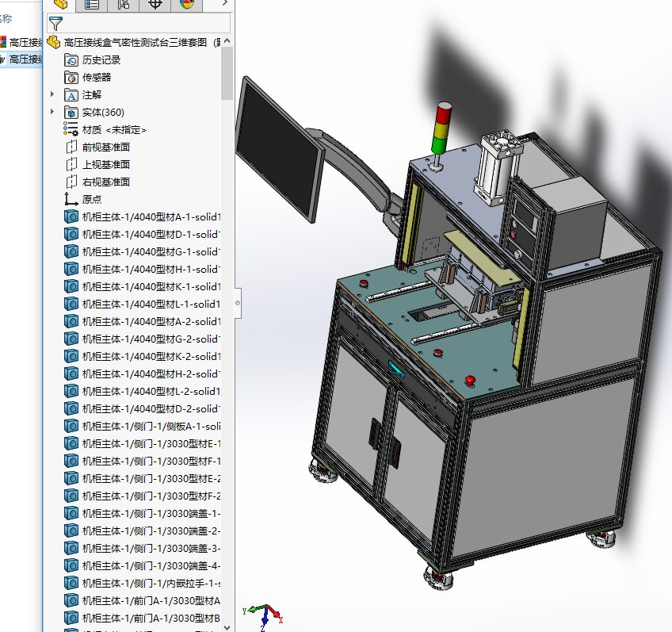The height and width of the screenshot is (632, 672).
Task: Select body 4040型材H-1-solid icon
Action: click(x=71, y=270)
